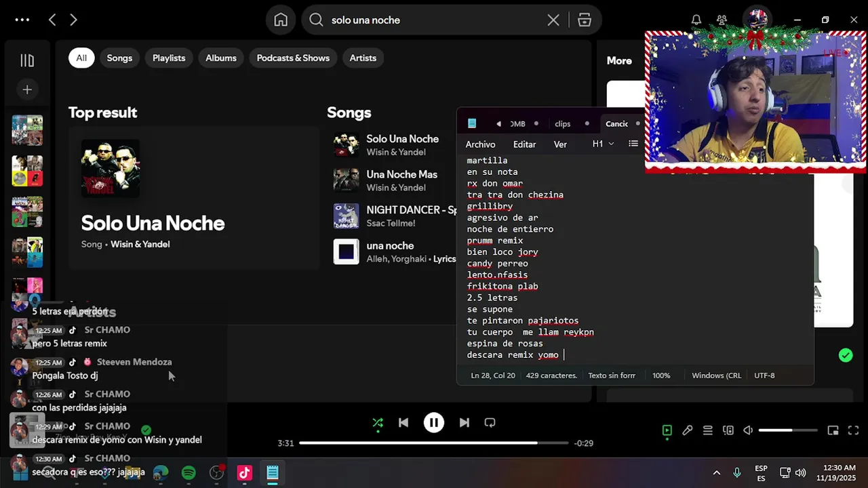This screenshot has width=868, height=488.
Task: Open the lyrics microphone icon
Action: pos(688,430)
